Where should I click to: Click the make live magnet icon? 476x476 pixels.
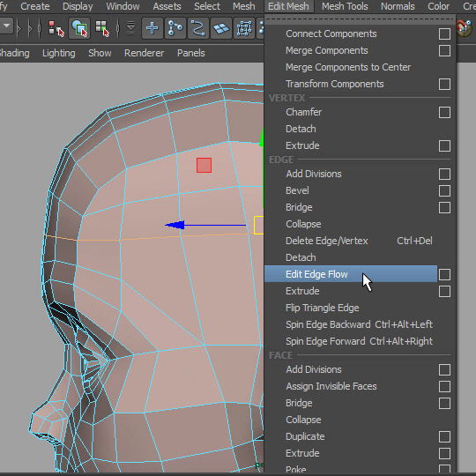click(465, 28)
